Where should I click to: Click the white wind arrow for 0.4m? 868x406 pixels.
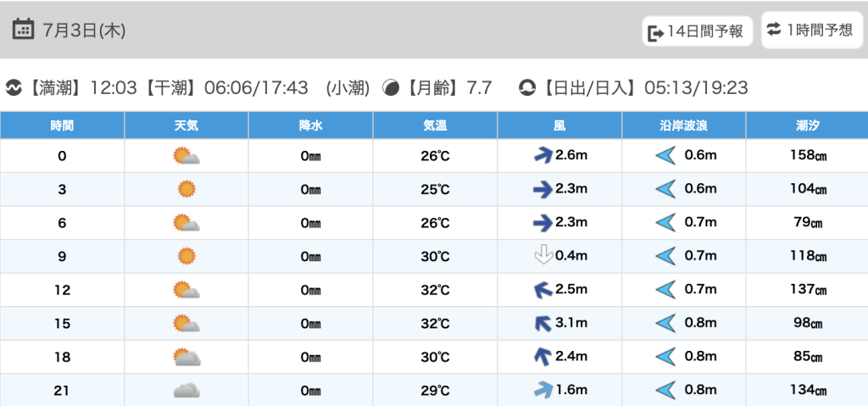tap(542, 255)
